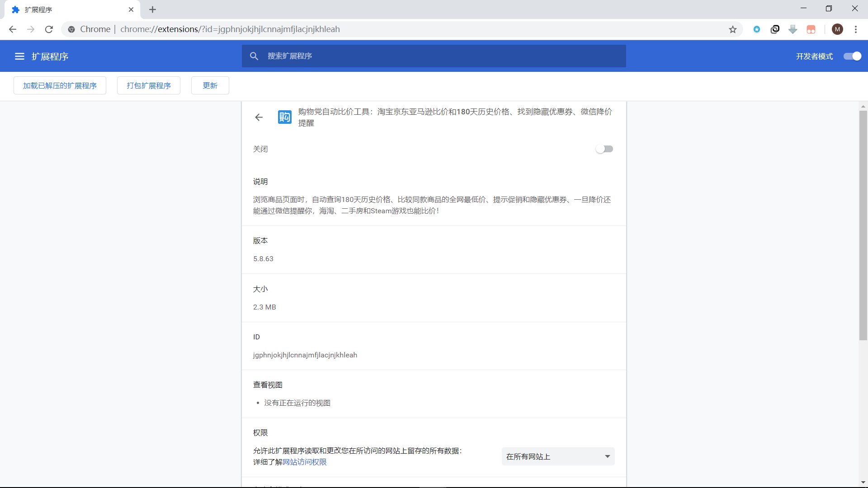Click the scrollbar down arrow
The image size is (868, 488).
click(x=863, y=482)
